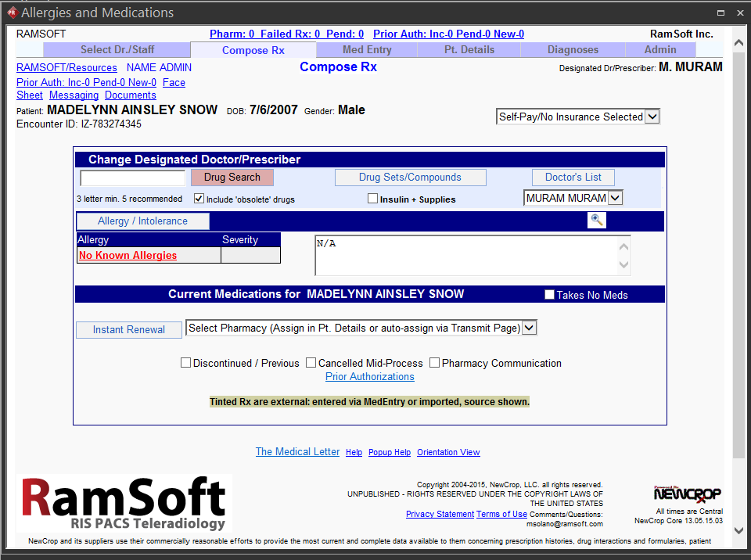This screenshot has height=560, width=751.
Task: Switch to the Med Entry tab
Action: point(367,49)
